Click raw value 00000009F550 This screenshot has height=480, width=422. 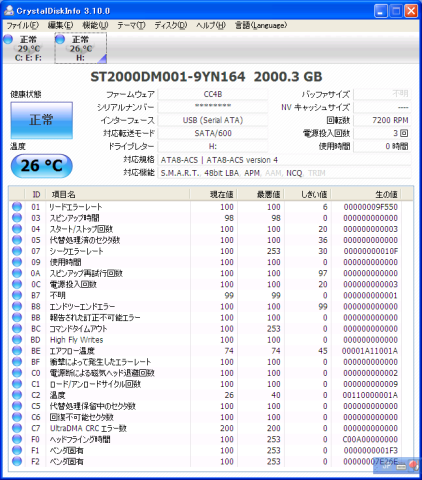click(x=371, y=207)
